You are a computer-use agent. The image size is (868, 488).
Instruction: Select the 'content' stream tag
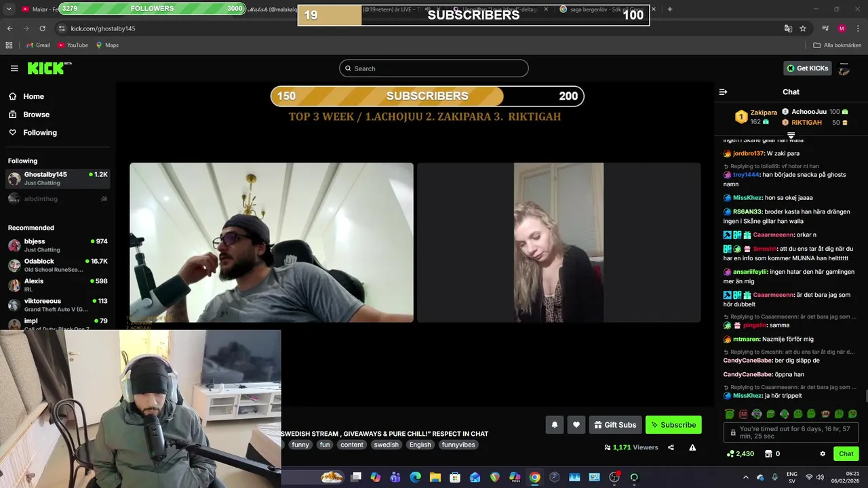[x=352, y=445]
